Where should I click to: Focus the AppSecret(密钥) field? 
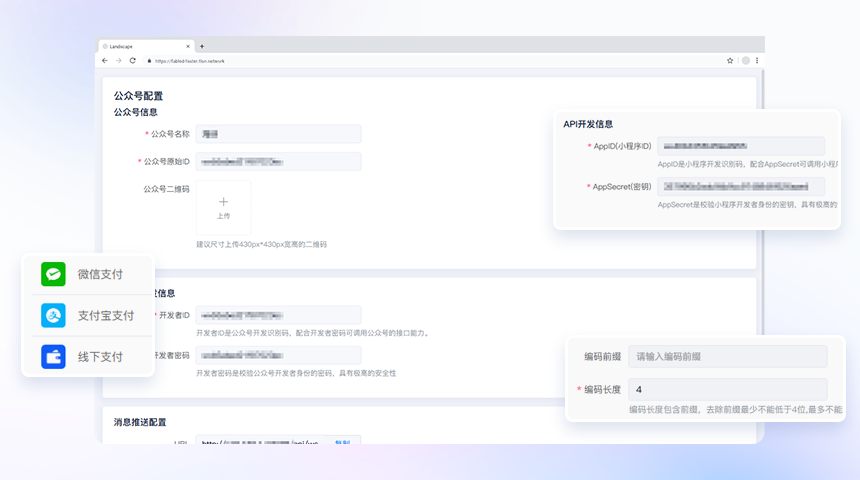(x=740, y=186)
